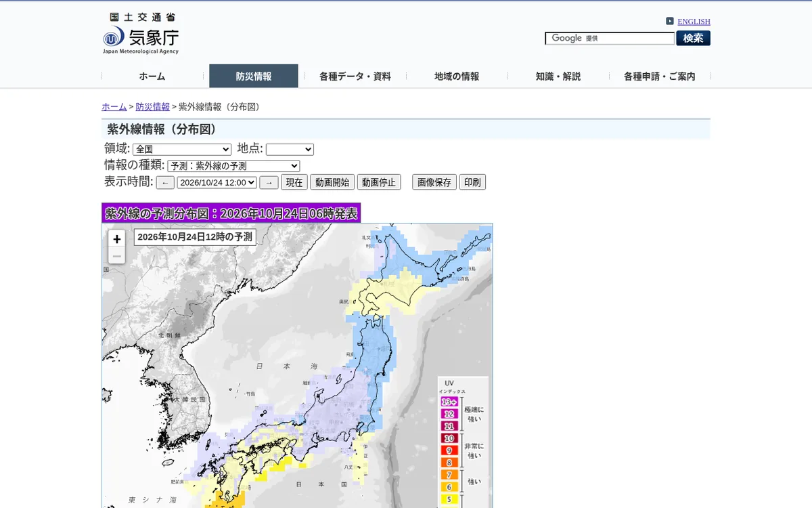The image size is (812, 508).
Task: Expand the 領域 dropdown showing 全国
Action: point(182,149)
